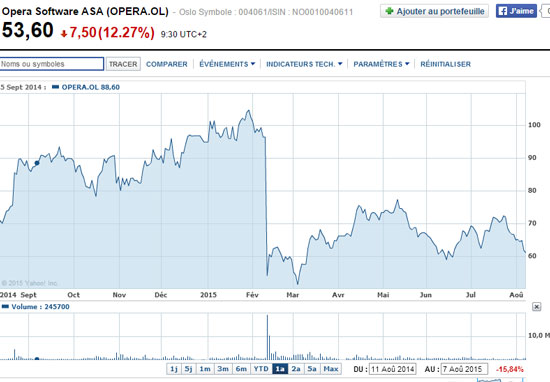The image size is (550, 382).
Task: Click the Ajouter au portefeuille button
Action: (x=434, y=11)
